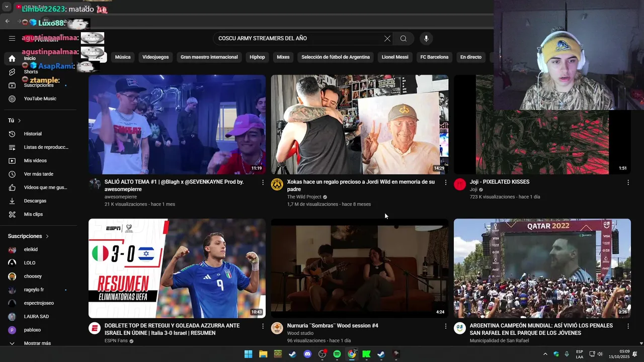Click the awesomepierre channel avatar
644x362 pixels.
pyautogui.click(x=95, y=185)
